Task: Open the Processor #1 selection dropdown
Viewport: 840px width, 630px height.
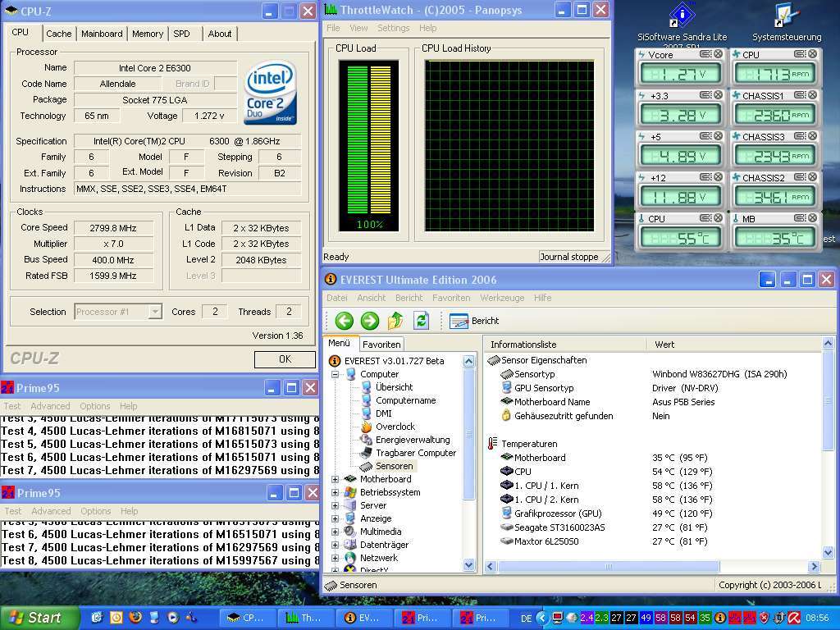Action: tap(155, 312)
